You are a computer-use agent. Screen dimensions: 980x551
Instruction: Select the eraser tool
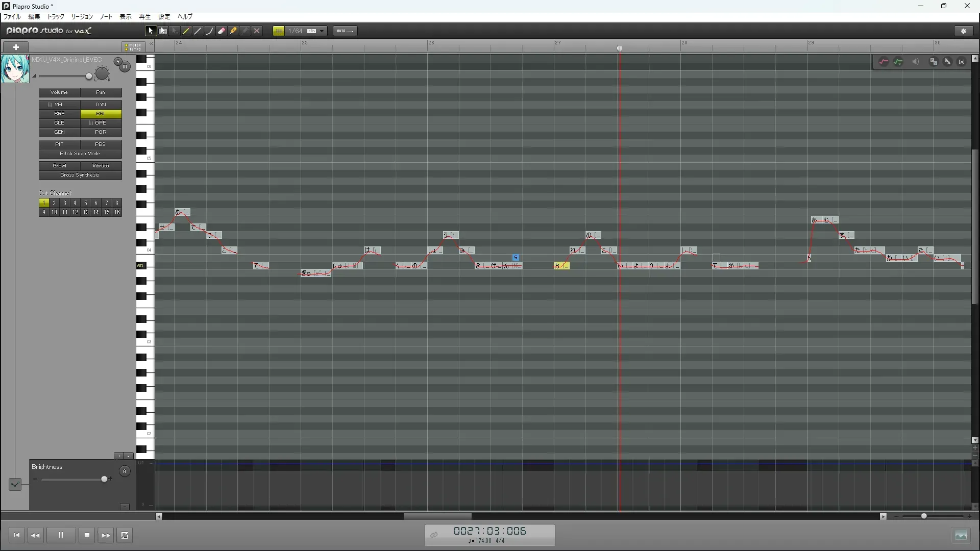222,31
